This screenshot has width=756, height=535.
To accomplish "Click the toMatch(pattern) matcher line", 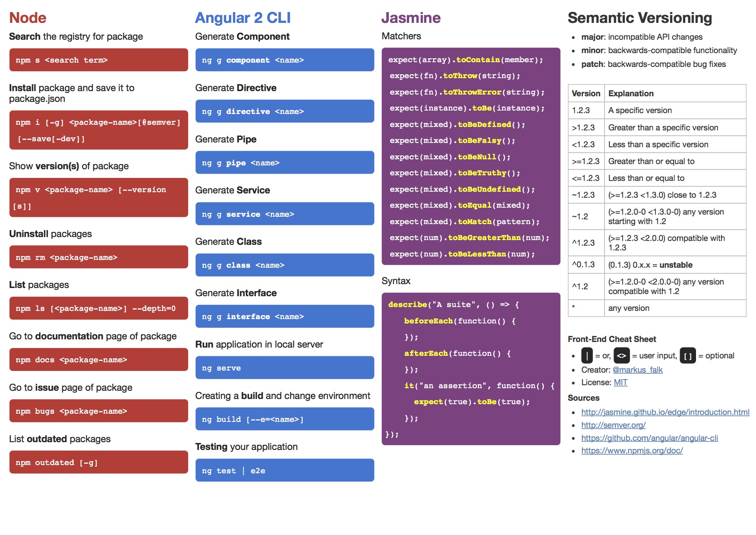I will click(465, 222).
